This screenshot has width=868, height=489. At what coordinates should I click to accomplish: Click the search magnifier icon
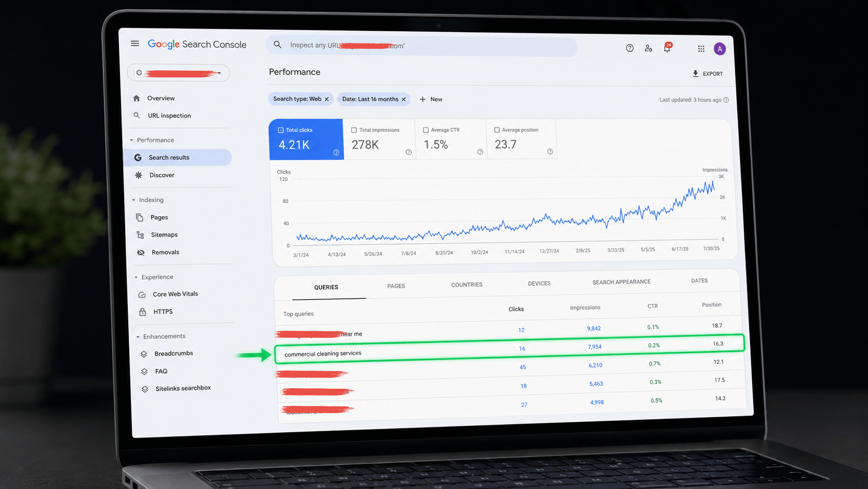(x=278, y=45)
